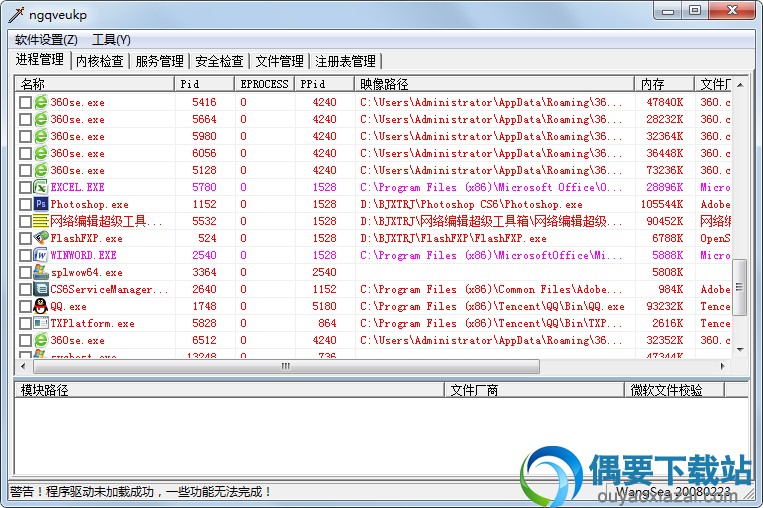
Task: Sort by the Pid column header
Action: [x=204, y=84]
